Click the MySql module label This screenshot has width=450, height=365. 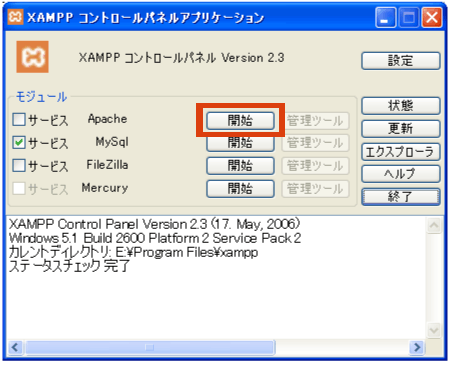click(112, 142)
